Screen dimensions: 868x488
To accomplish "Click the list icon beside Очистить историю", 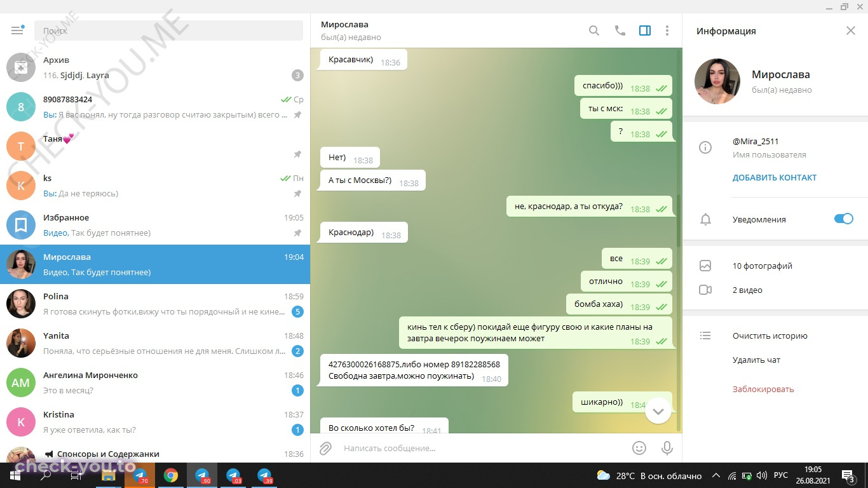I will (705, 335).
